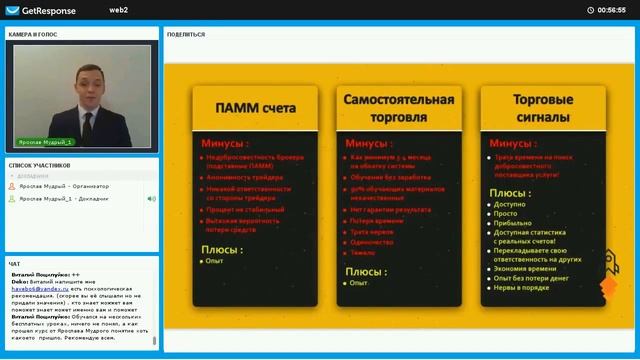Click Опыт bullet in ПАММ счета card
The image size is (640, 360).
click(215, 261)
